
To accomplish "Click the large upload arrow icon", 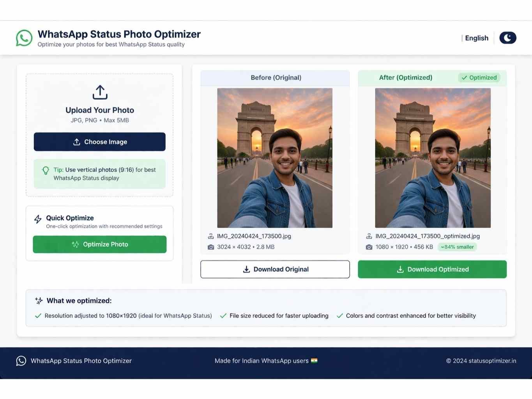I will [x=100, y=92].
